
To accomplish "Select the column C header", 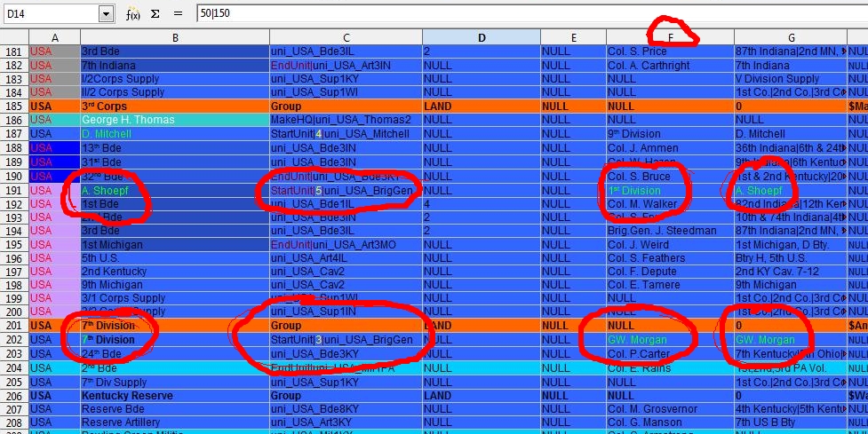I will pyautogui.click(x=346, y=36).
